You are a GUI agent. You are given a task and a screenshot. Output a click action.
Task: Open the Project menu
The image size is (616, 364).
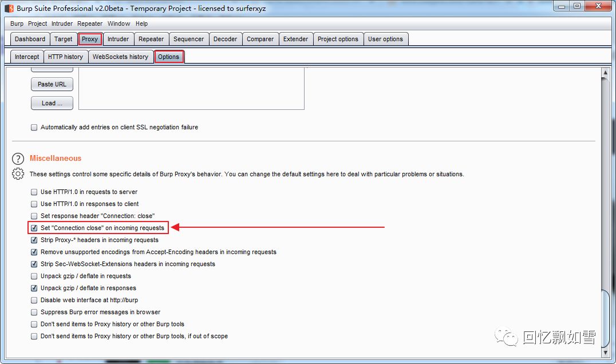point(37,23)
